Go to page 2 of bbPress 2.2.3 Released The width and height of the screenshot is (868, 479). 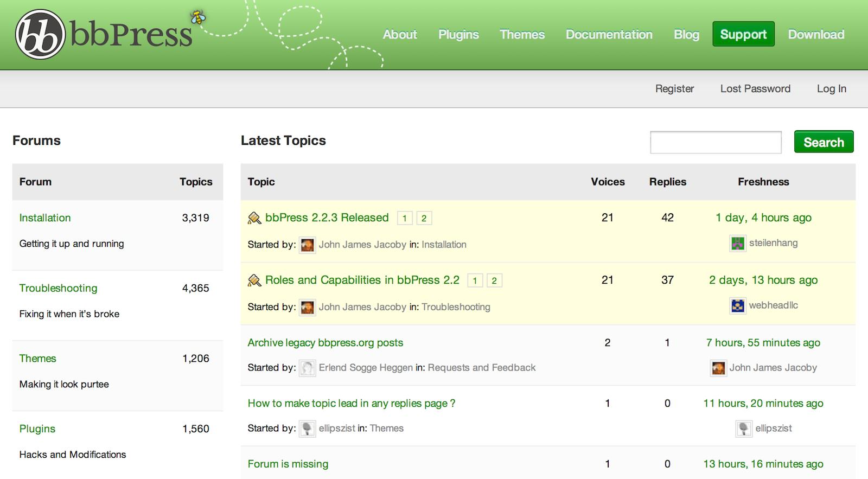pos(424,218)
